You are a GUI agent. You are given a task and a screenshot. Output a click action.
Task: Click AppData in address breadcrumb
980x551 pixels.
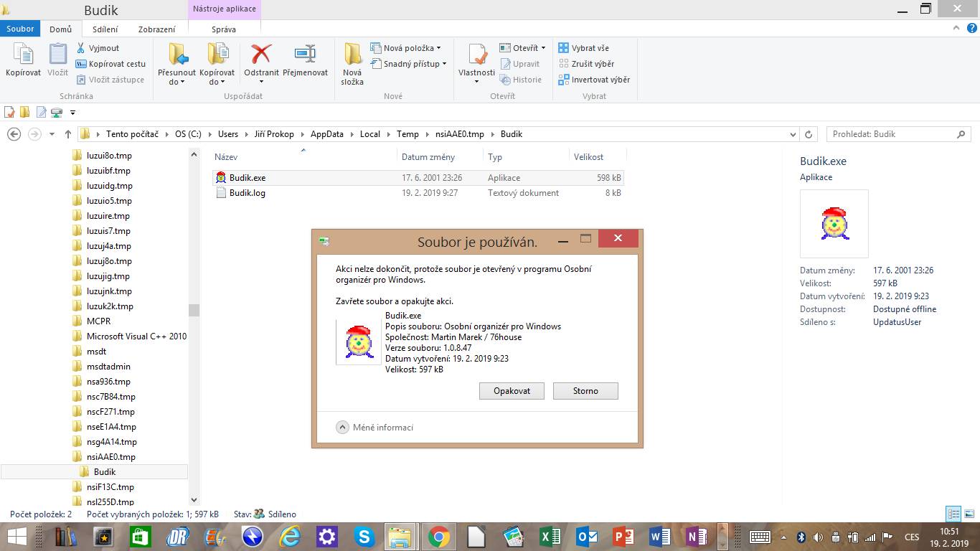326,134
